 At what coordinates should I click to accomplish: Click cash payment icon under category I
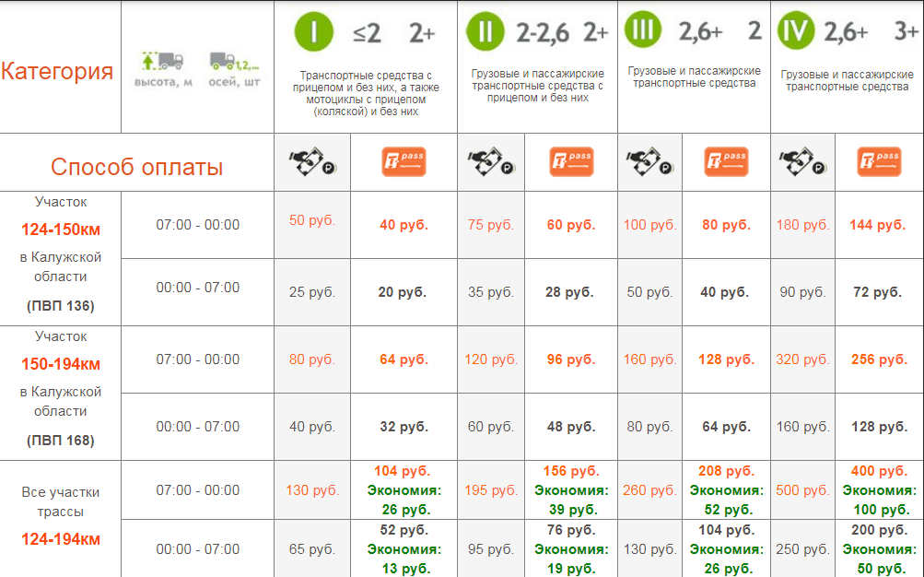point(312,161)
